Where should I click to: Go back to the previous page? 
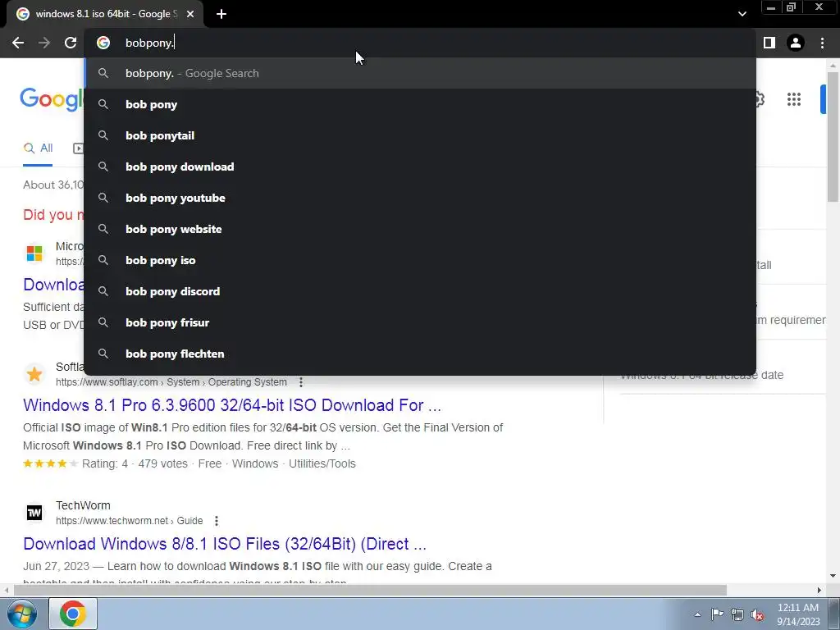(18, 43)
